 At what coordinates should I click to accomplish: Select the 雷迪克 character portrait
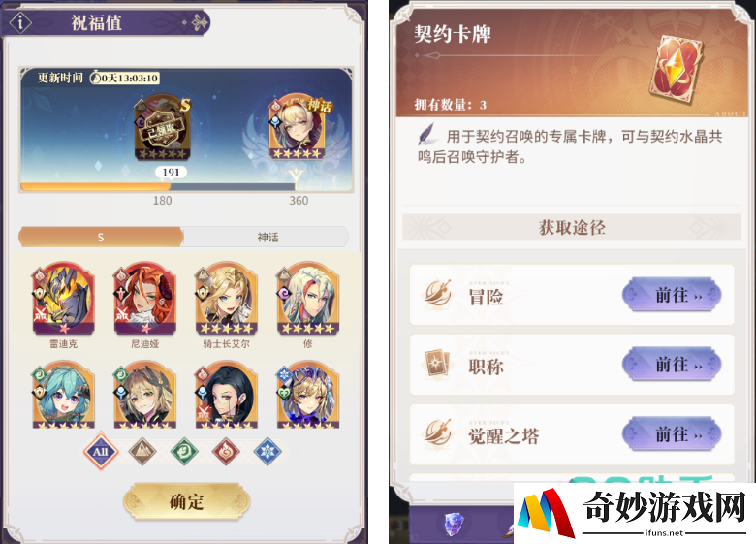pyautogui.click(x=63, y=299)
